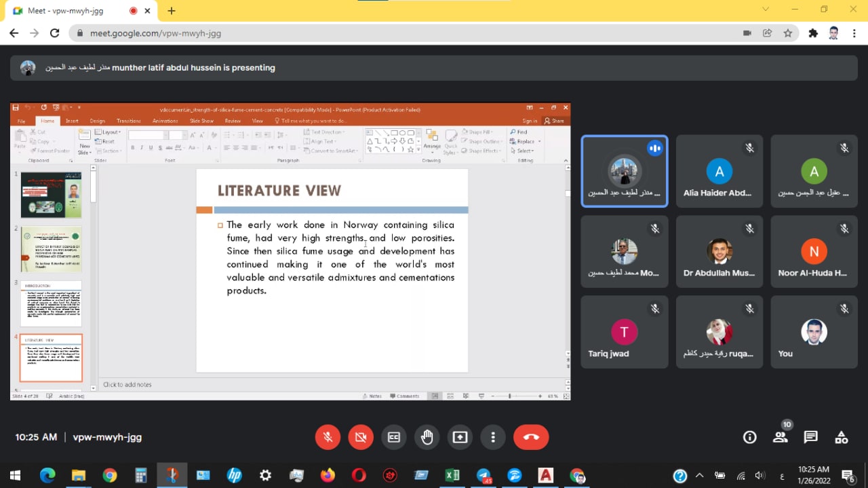Open Excel from the taskbar
The height and width of the screenshot is (488, 868).
click(x=452, y=475)
